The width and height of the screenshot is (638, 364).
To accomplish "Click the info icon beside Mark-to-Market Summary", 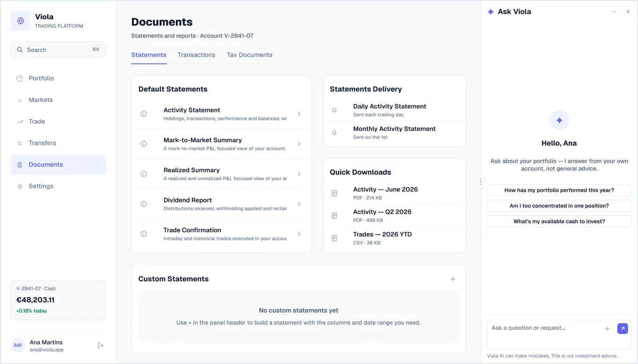I will [144, 144].
